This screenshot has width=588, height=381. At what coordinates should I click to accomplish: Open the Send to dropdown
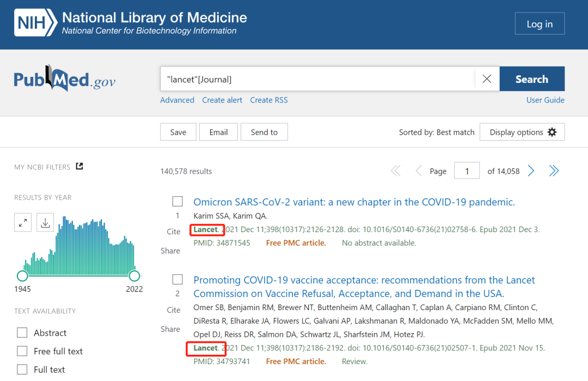coord(264,131)
